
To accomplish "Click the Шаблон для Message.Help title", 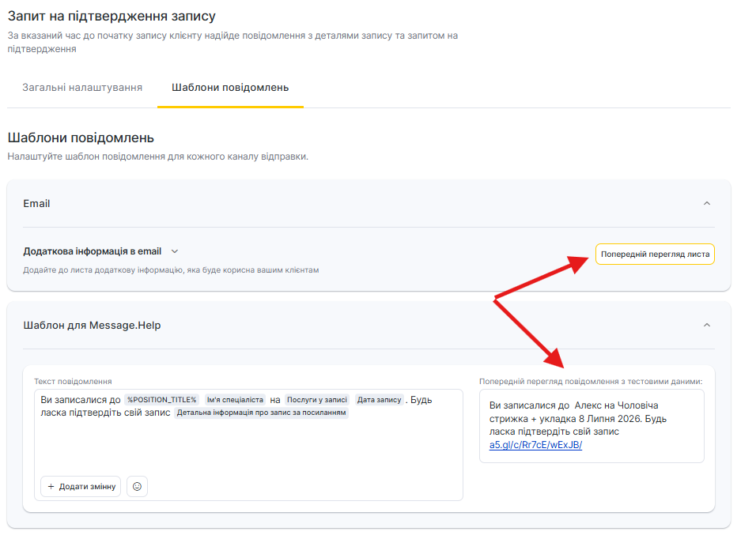I will click(92, 325).
